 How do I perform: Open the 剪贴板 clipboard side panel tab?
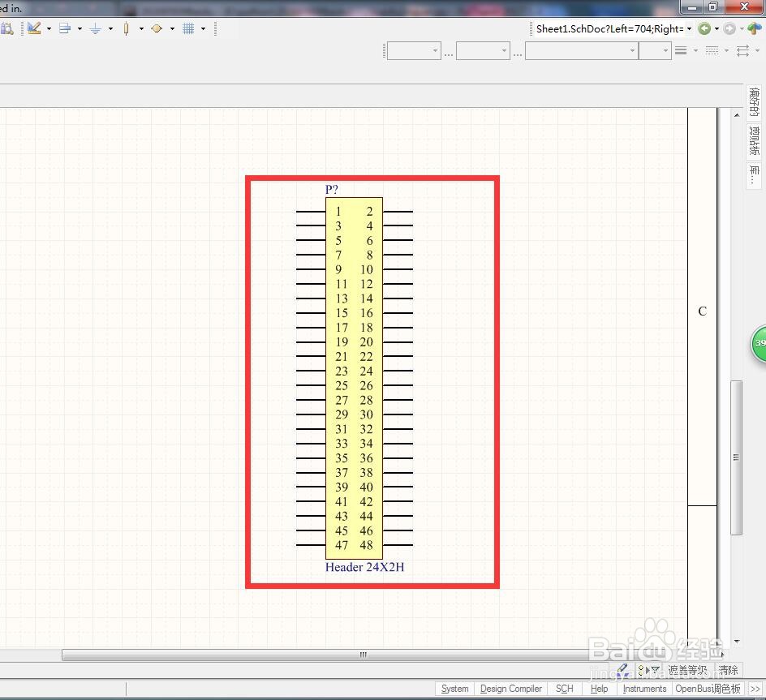click(755, 140)
